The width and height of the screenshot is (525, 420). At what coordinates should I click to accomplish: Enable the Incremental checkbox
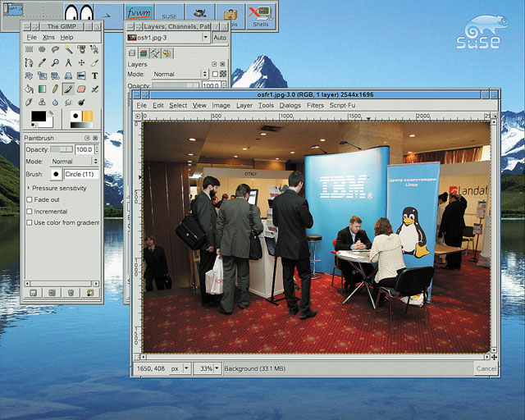coord(30,212)
